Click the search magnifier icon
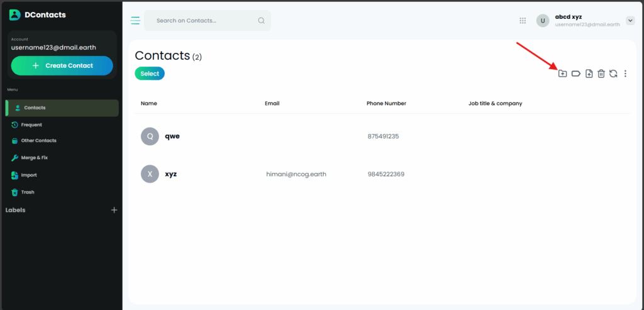Image resolution: width=644 pixels, height=310 pixels. click(261, 21)
